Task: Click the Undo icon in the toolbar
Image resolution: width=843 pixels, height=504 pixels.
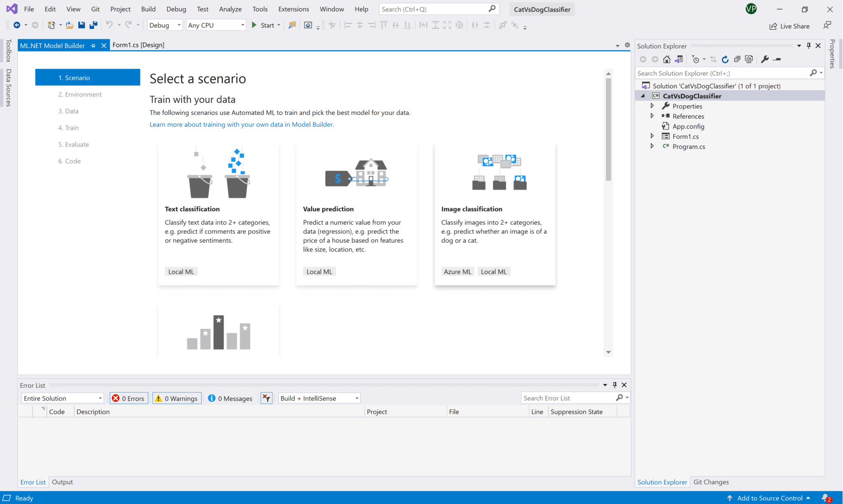Action: 108,25
